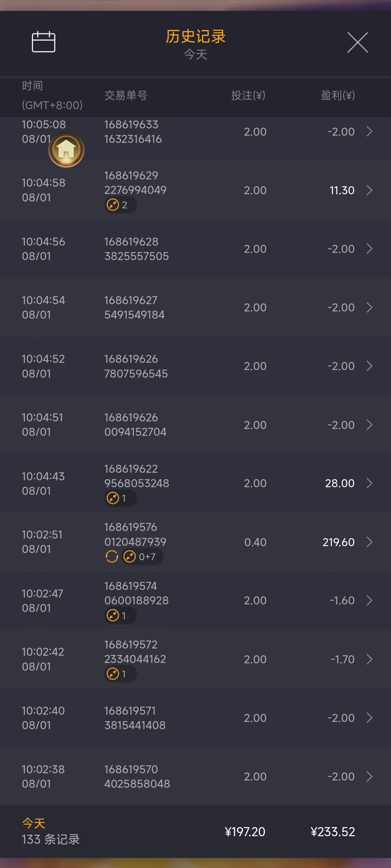Image resolution: width=391 pixels, height=868 pixels.
Task: Expand details arrow for the 219.60 profit record
Action: pos(369,542)
